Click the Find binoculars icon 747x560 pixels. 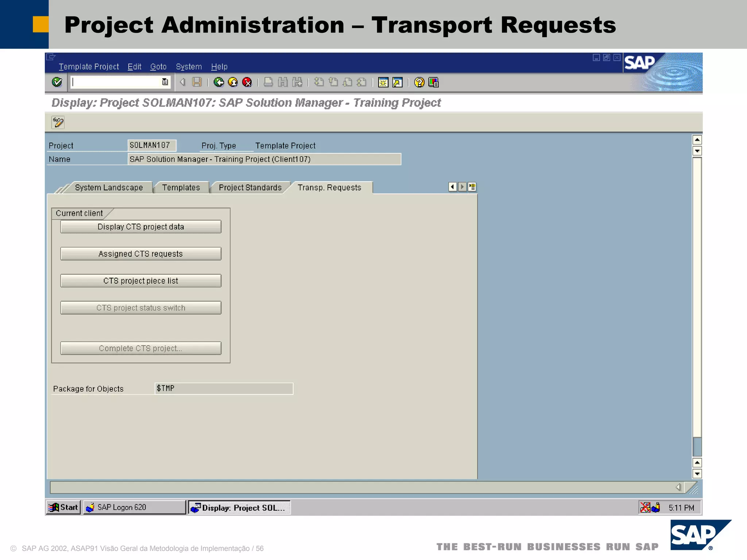click(x=283, y=82)
